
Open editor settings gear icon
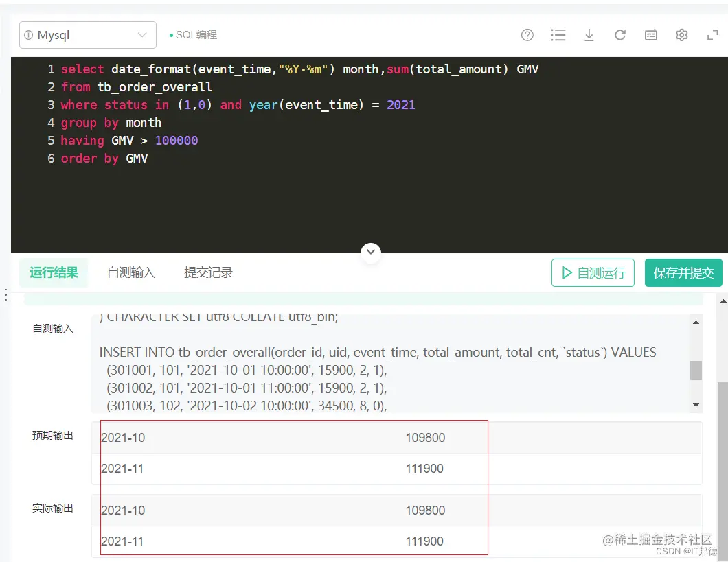(681, 35)
